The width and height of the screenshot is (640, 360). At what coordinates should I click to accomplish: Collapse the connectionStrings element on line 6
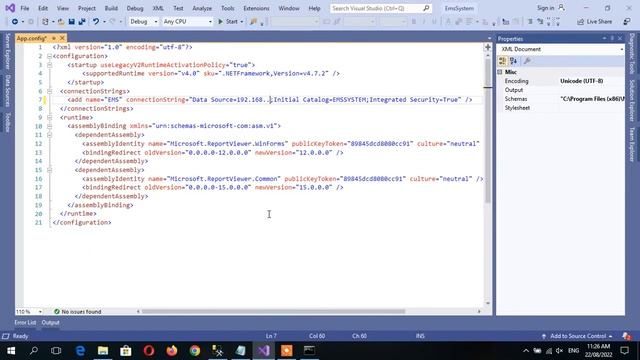coord(49,91)
